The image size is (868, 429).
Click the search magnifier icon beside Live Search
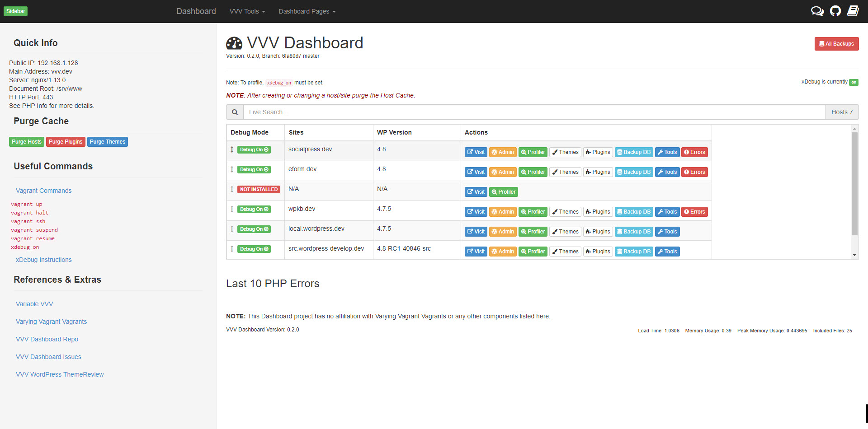(235, 112)
